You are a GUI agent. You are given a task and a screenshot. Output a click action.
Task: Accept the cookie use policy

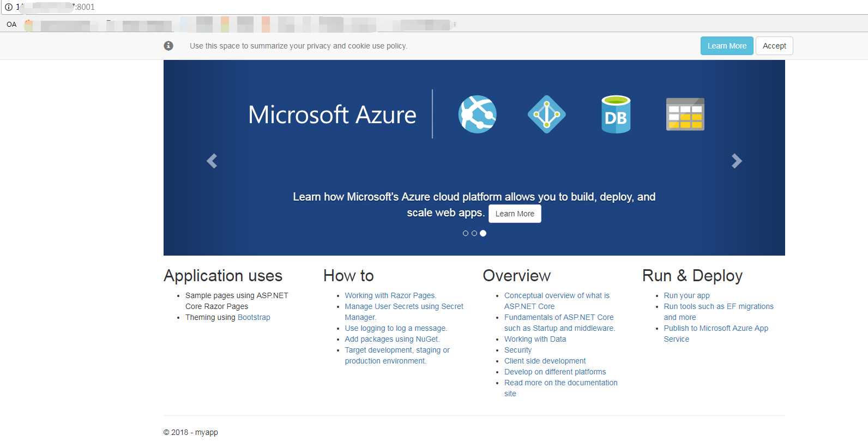(774, 46)
